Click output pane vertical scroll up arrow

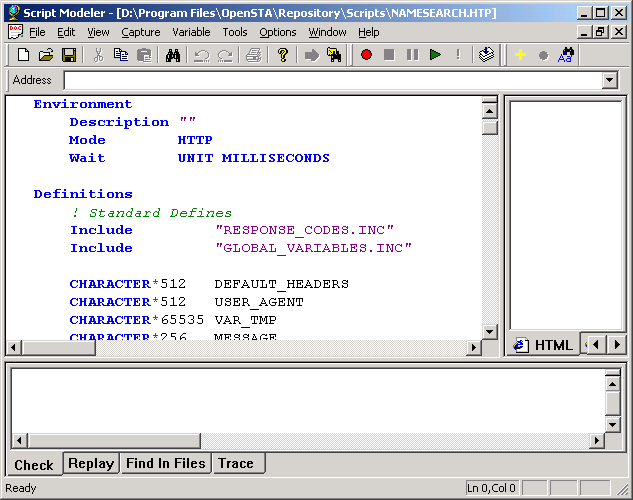coord(612,383)
